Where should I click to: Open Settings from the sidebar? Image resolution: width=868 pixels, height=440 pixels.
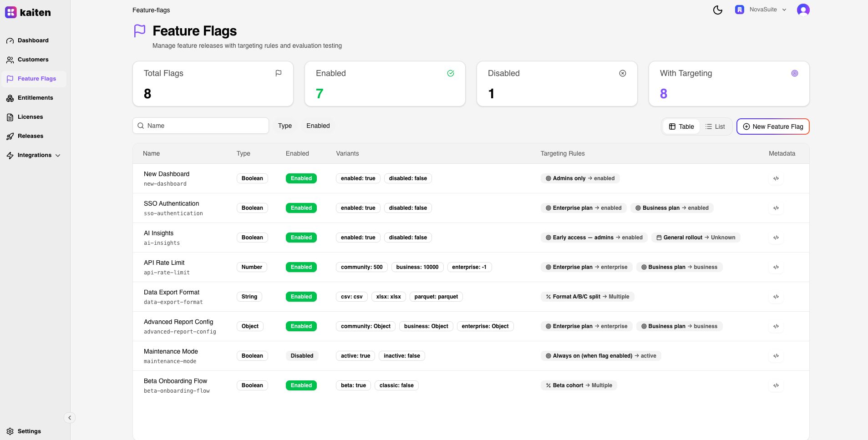[x=29, y=431]
